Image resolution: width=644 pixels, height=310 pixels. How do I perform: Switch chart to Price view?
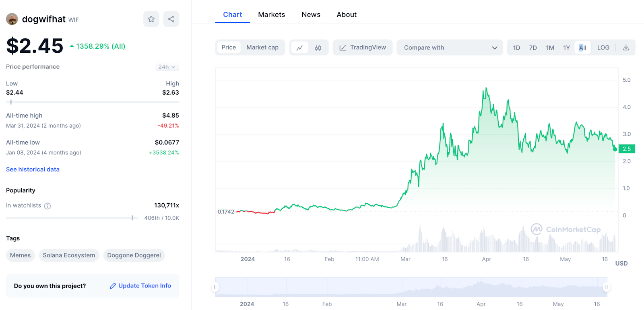(229, 48)
